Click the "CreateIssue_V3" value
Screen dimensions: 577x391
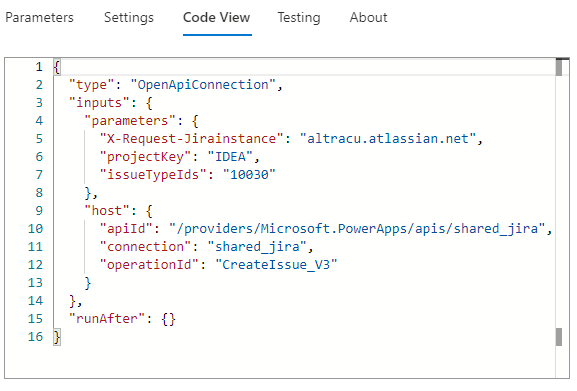pyautogui.click(x=276, y=265)
